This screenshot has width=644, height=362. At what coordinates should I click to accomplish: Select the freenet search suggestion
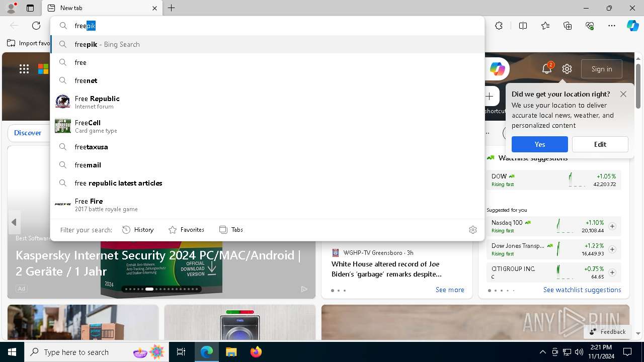[268, 80]
